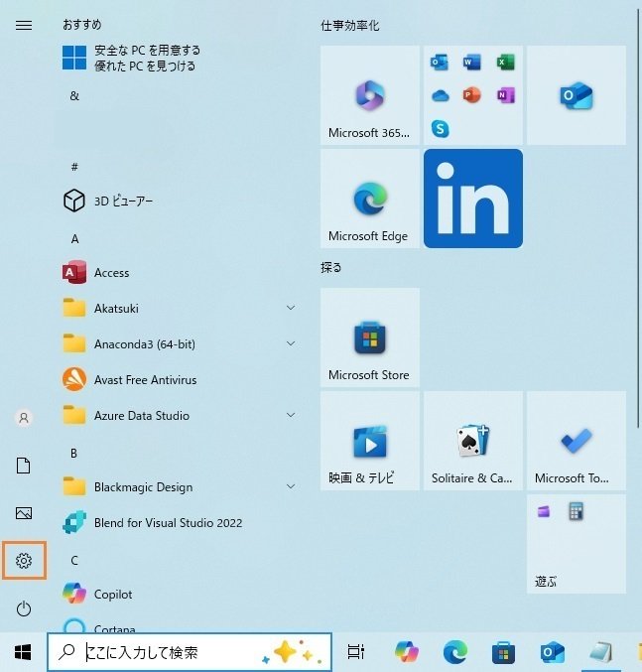
Task: Open the hamburger menu at top of Start
Action: pos(24,25)
